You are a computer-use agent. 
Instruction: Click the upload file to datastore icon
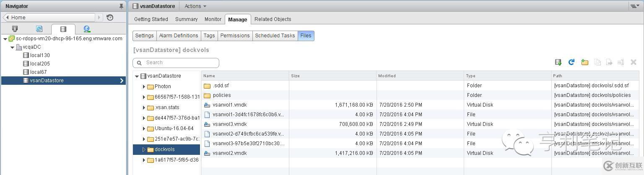coord(558,62)
